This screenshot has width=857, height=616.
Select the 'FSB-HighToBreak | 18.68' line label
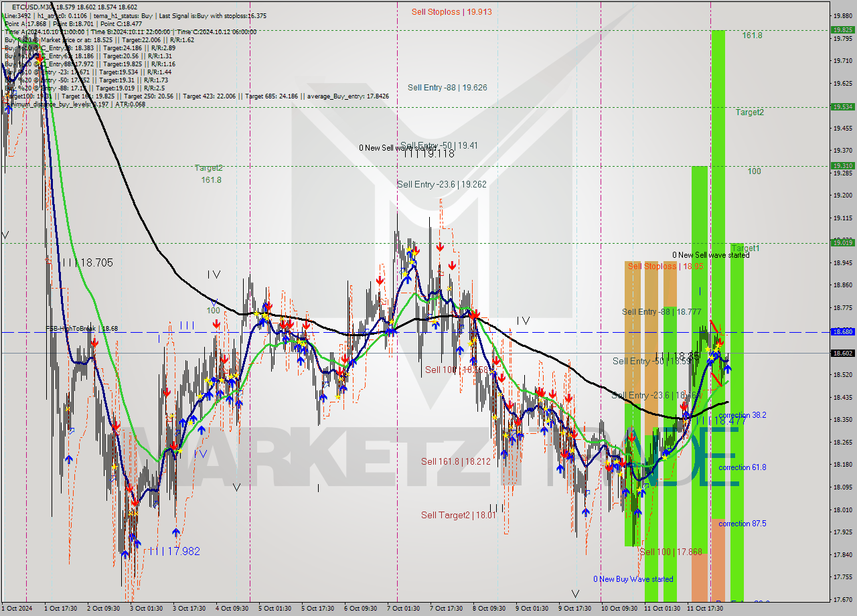click(x=82, y=329)
